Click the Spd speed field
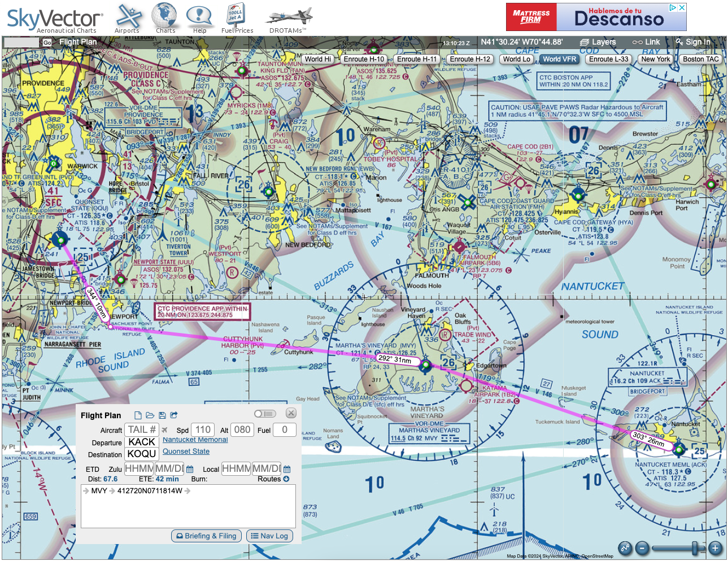 203,430
